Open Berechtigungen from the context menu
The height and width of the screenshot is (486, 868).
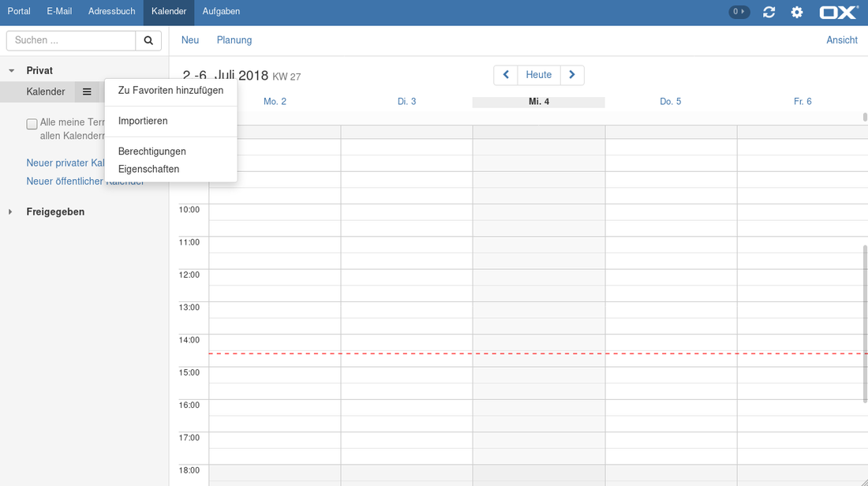152,151
